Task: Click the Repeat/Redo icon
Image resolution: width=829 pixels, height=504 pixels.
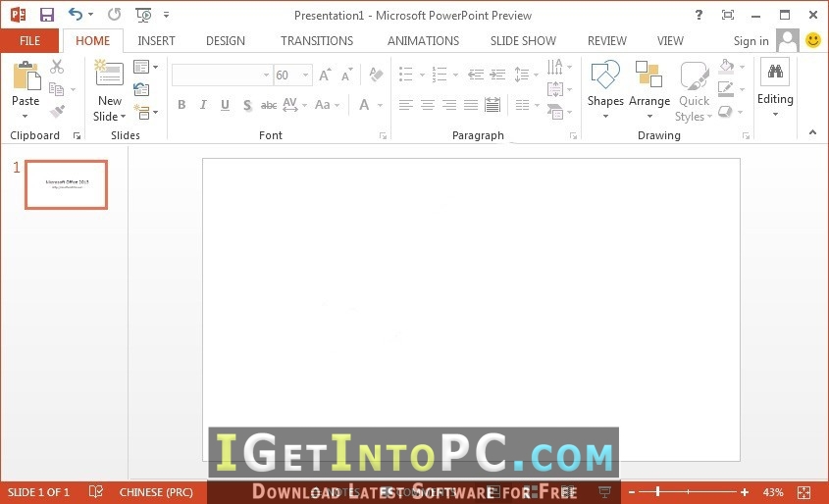Action: [114, 15]
